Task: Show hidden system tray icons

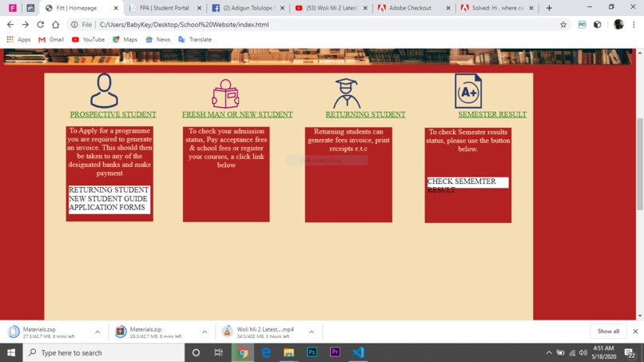Action: click(549, 352)
